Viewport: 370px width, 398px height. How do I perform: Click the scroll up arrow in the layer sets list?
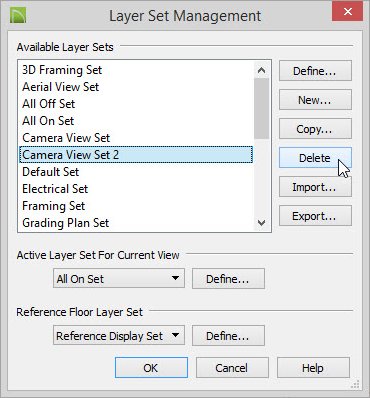coord(262,70)
